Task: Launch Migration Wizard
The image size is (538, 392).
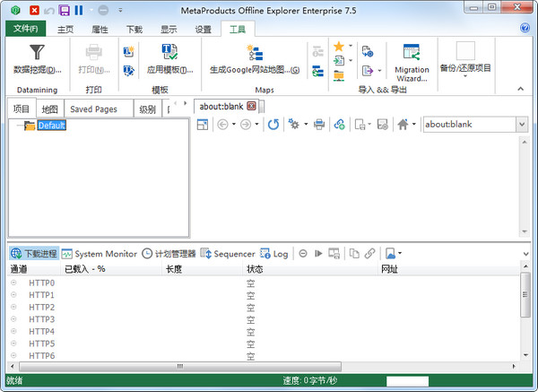Action: (412, 63)
